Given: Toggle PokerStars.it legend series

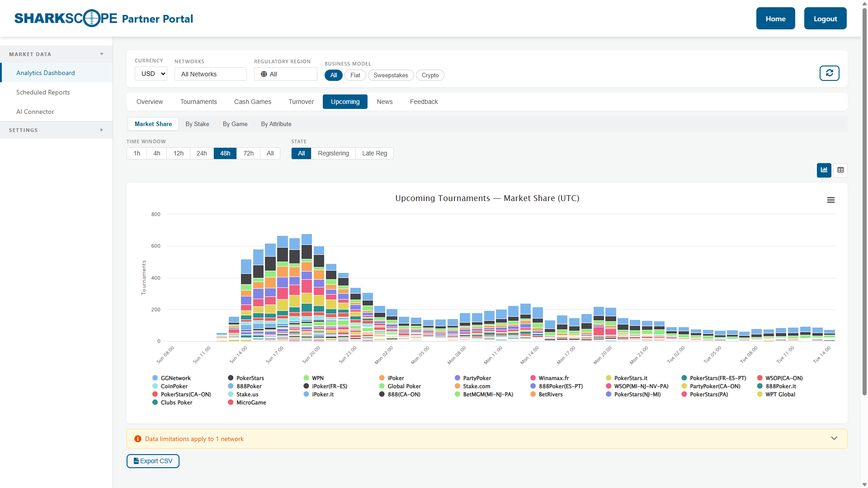Looking at the screenshot, I should click(627, 378).
